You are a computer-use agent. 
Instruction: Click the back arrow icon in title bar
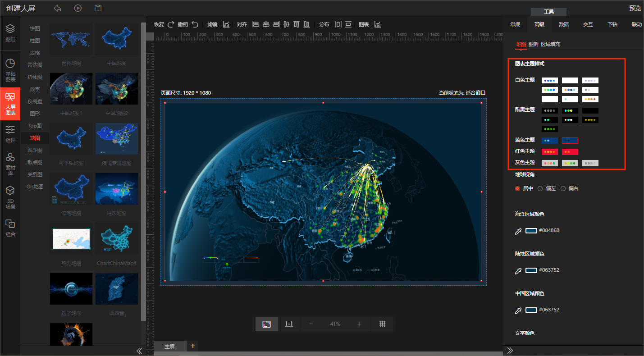(x=57, y=8)
